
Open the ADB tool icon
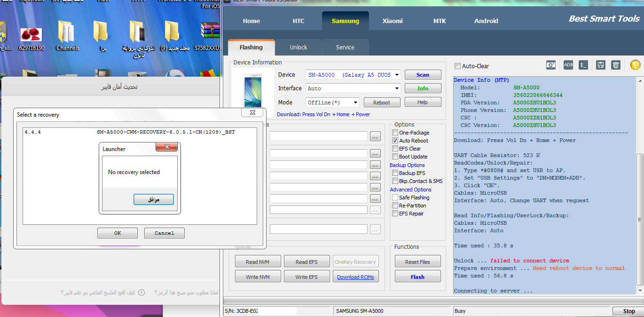pos(568,65)
